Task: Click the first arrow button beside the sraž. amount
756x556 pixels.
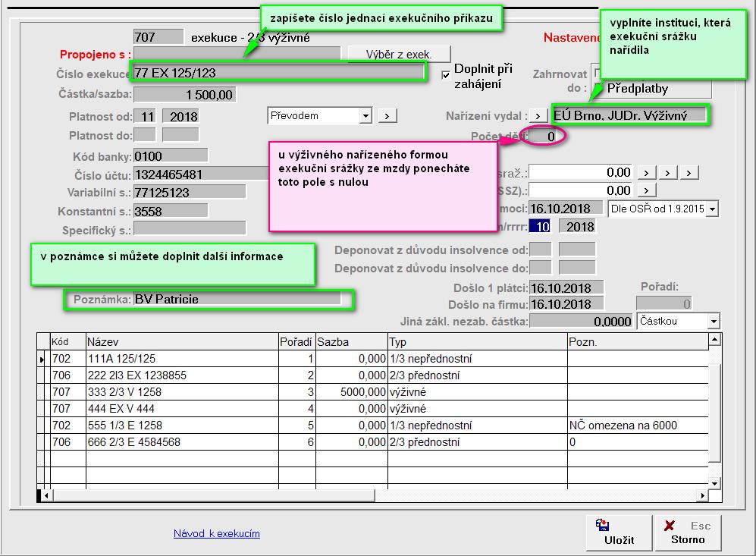Action: point(647,173)
